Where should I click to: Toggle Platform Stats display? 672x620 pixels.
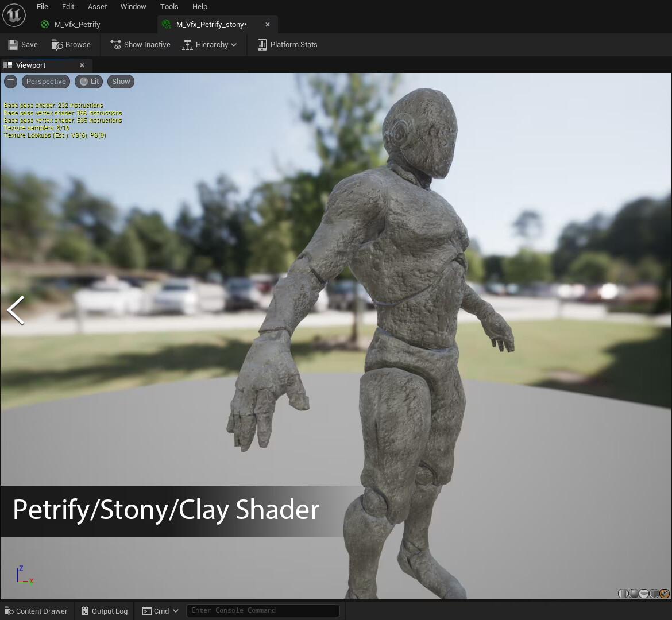click(288, 45)
